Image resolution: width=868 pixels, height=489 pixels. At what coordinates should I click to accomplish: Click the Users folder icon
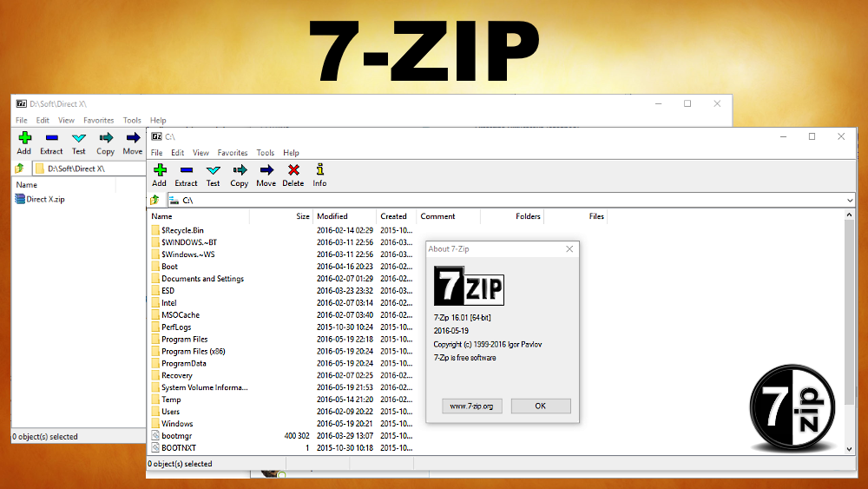155,412
